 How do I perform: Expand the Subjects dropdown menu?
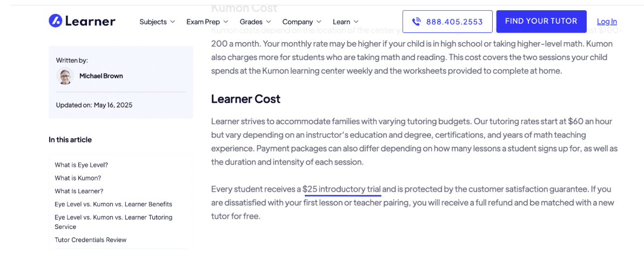pos(157,22)
